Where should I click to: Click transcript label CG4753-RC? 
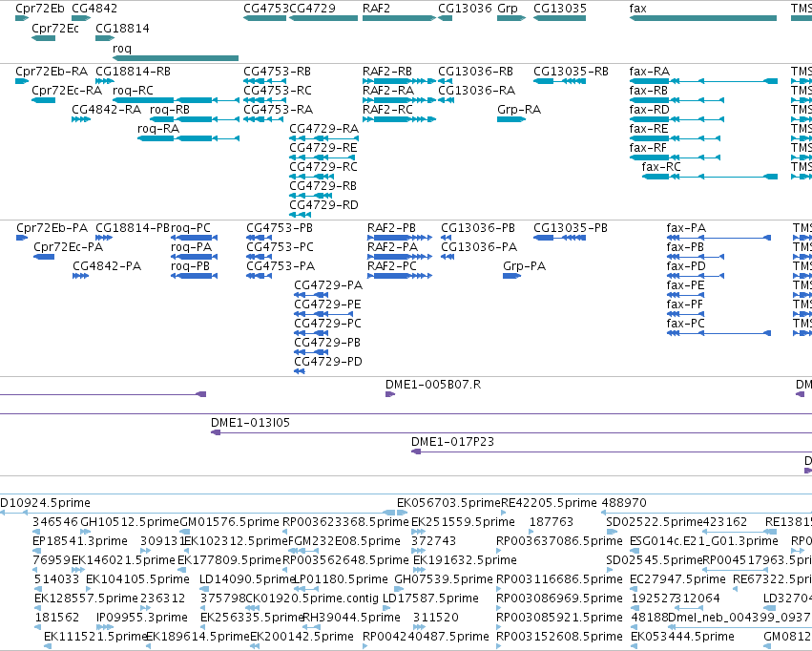pyautogui.click(x=277, y=90)
